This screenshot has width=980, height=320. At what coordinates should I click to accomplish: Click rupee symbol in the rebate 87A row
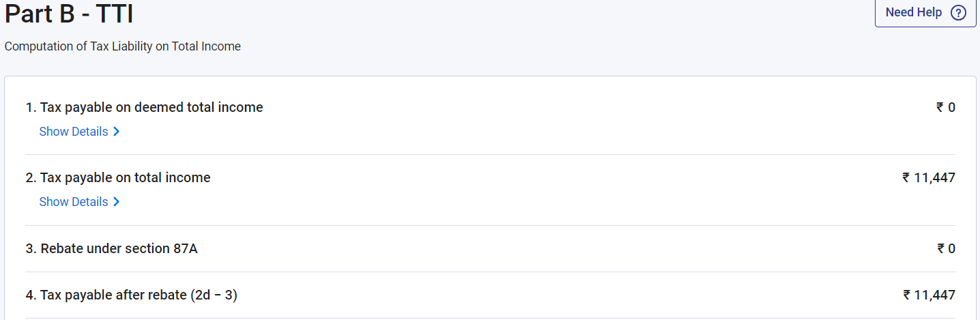pyautogui.click(x=940, y=249)
